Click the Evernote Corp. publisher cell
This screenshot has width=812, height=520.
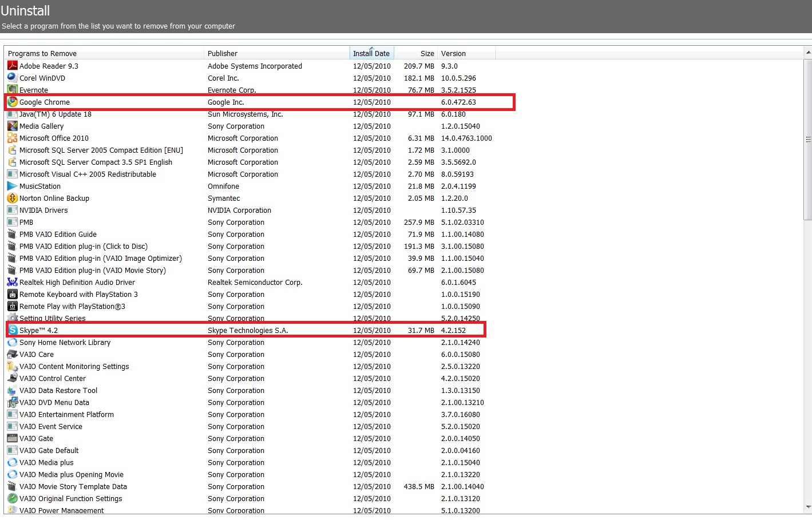click(x=232, y=90)
